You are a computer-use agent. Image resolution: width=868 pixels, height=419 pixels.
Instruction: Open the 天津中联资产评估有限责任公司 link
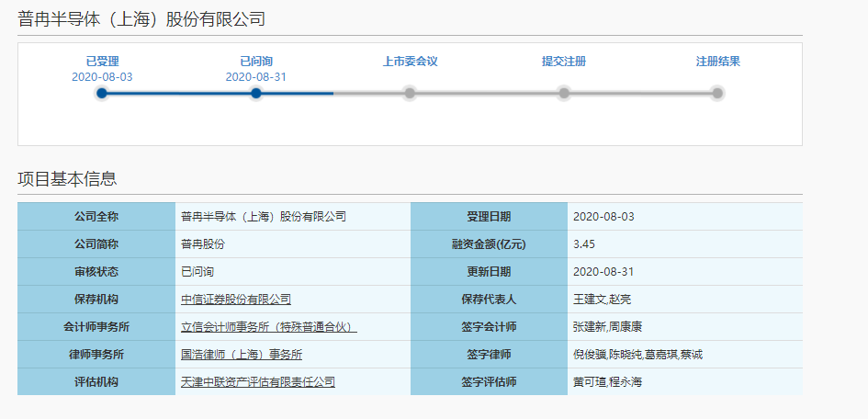click(x=258, y=382)
